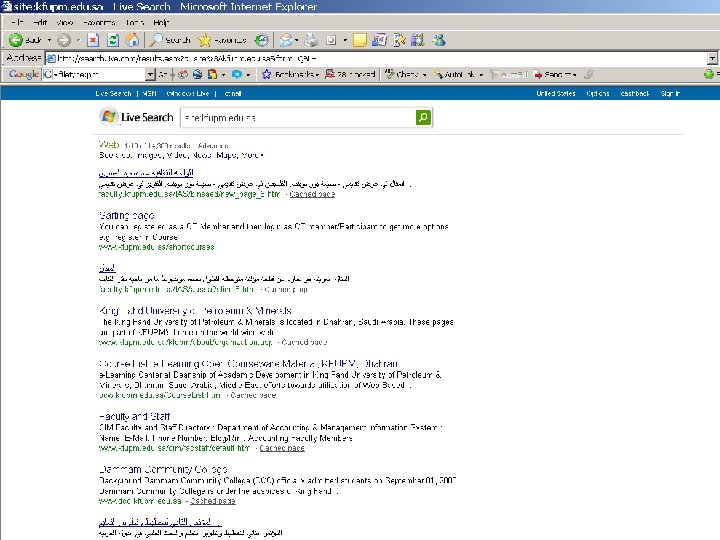Screen dimensions: 720x540
Task: Open the View menu
Action: (65, 22)
